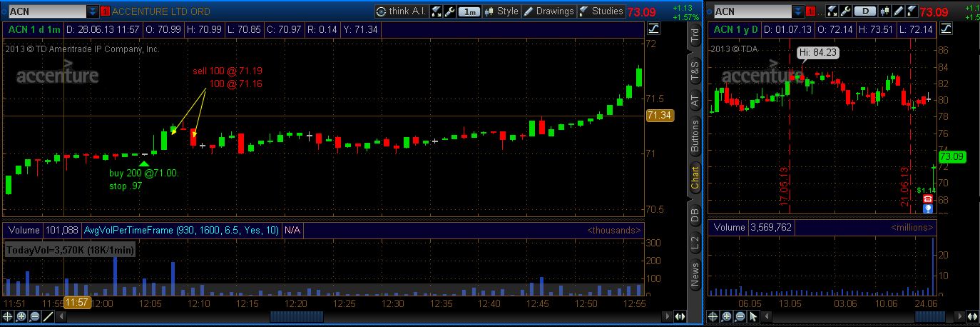Click the blue lightbulb event icon on right chart
Screen dimensions: 980x327
click(x=927, y=208)
